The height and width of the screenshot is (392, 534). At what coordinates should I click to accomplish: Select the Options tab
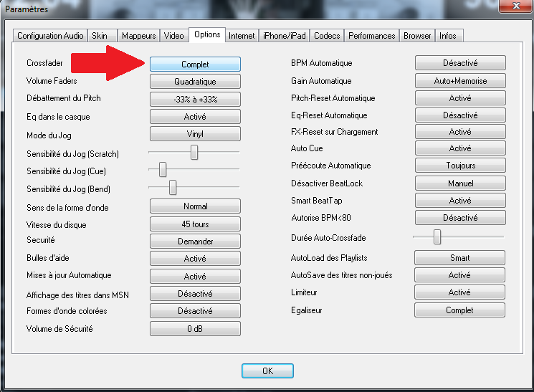tap(207, 34)
